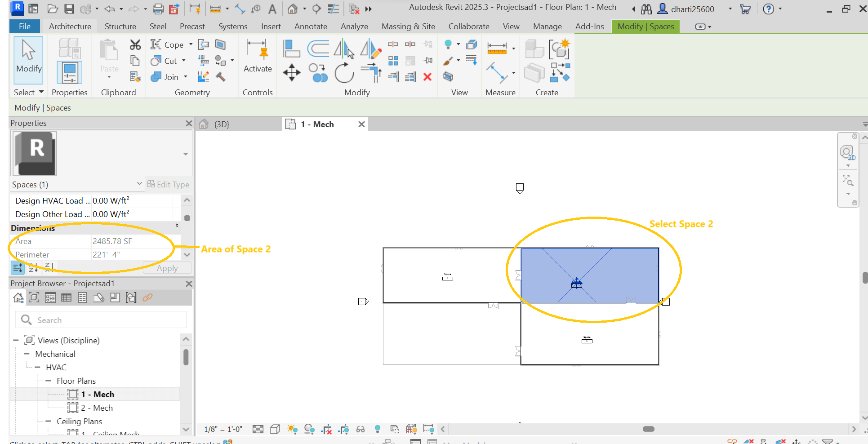Activate the Mirror - Pick Axis tool
Screen dimensions: 868x444
click(344, 49)
